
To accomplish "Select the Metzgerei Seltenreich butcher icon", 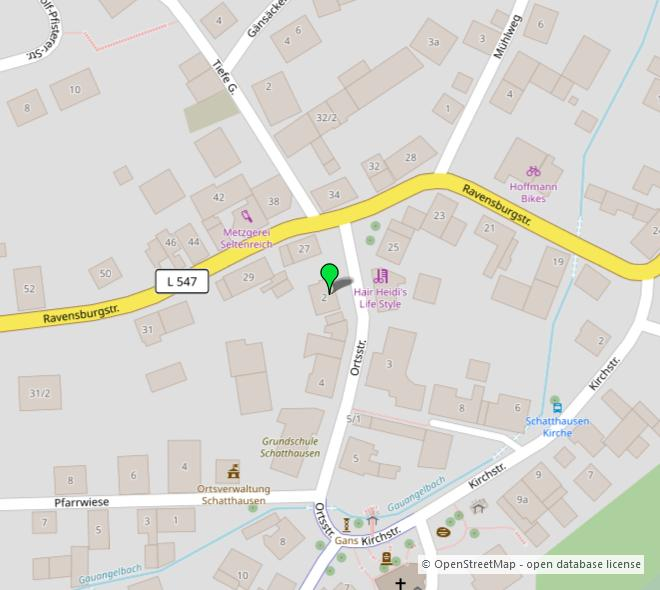I will 247,217.
